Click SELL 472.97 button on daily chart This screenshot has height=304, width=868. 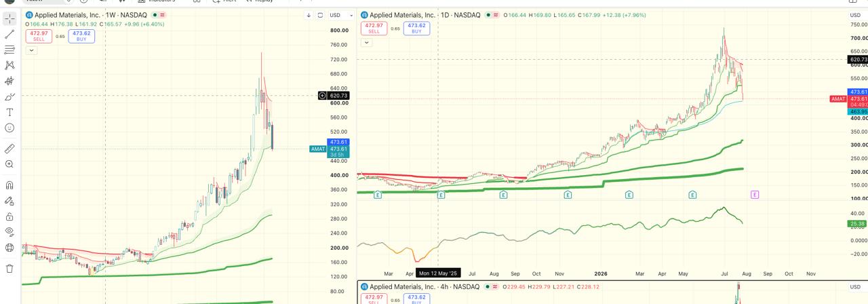[x=374, y=28]
